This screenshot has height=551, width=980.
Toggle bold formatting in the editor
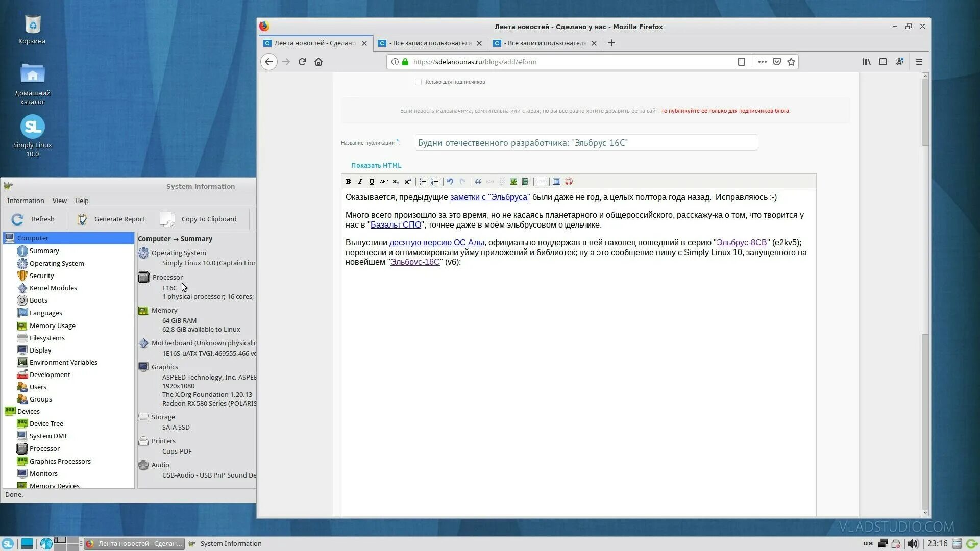point(348,182)
